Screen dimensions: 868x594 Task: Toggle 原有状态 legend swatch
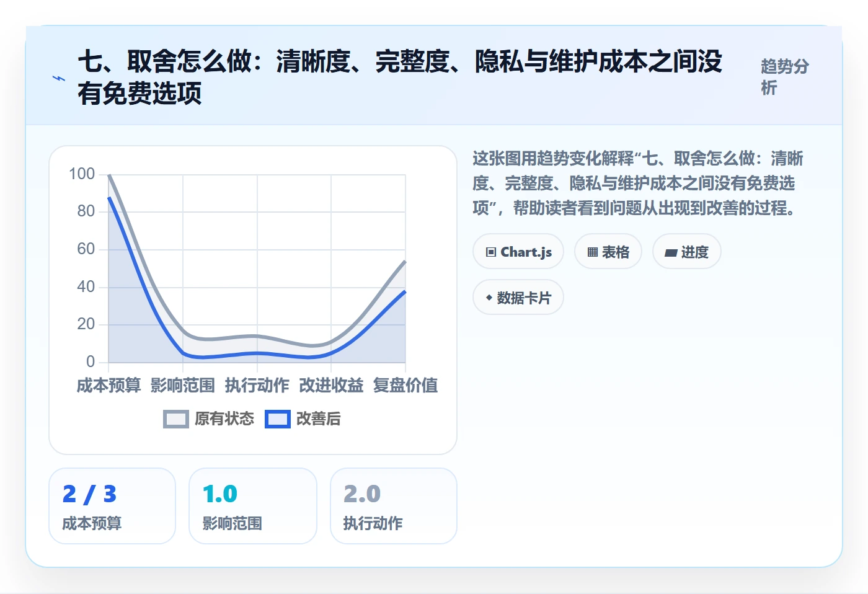(176, 419)
